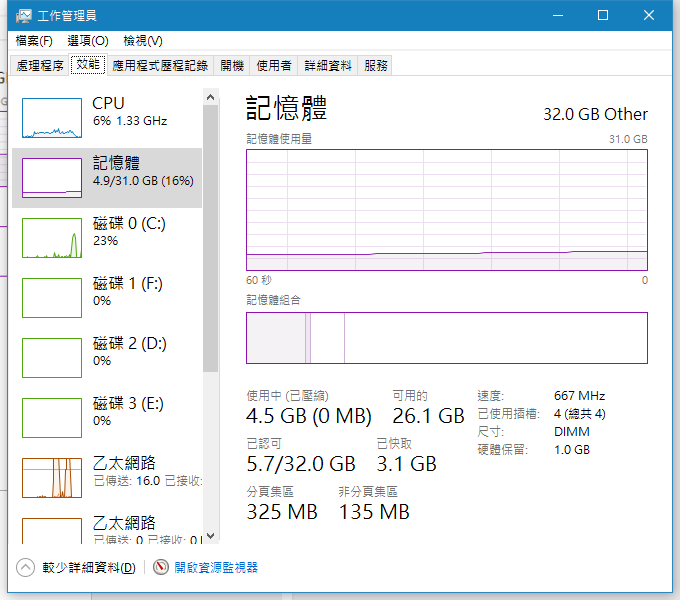Open the 磁碟 3 (E:) disk graph

tap(52, 418)
